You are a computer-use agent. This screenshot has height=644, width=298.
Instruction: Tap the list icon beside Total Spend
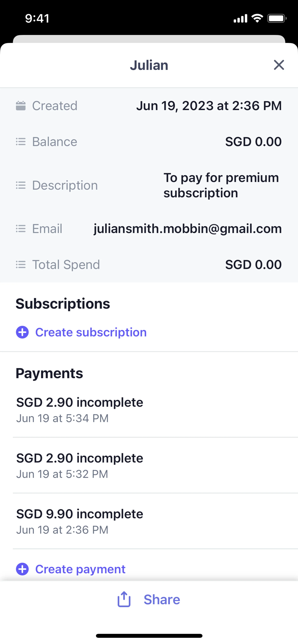click(x=21, y=264)
